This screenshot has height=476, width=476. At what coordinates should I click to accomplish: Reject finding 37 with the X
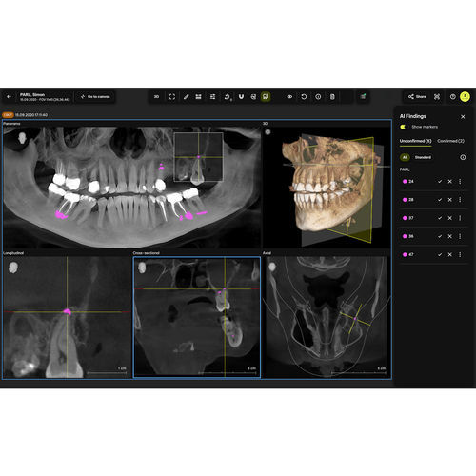click(449, 218)
